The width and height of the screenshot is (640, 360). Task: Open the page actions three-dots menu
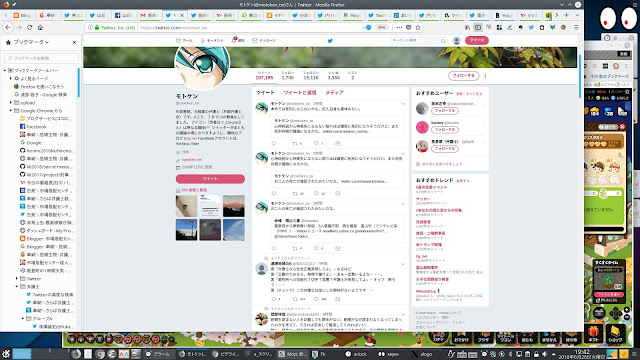(399, 27)
